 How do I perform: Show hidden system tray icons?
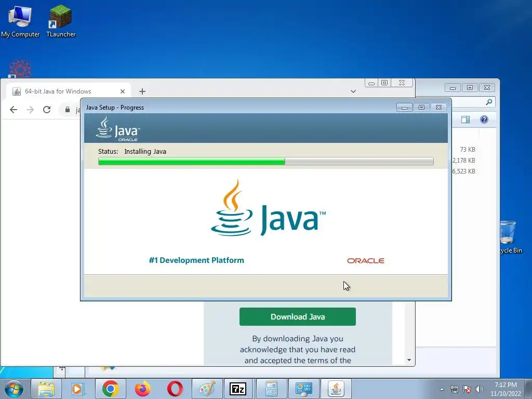click(442, 389)
